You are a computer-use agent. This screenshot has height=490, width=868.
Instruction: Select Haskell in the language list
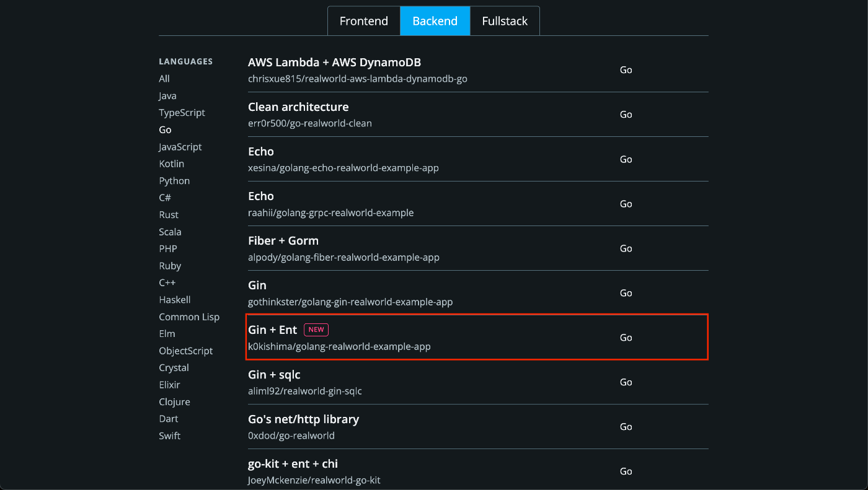click(x=174, y=300)
